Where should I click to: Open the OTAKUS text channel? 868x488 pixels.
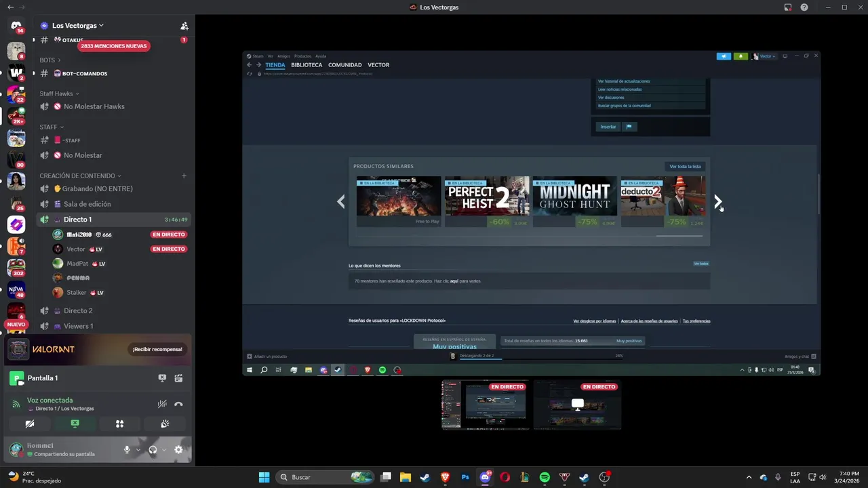click(x=113, y=40)
